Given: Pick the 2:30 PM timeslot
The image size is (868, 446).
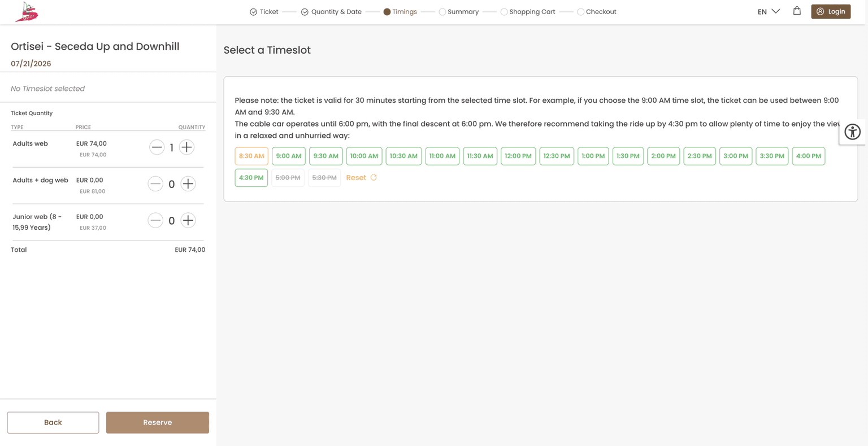Looking at the screenshot, I should (x=700, y=156).
